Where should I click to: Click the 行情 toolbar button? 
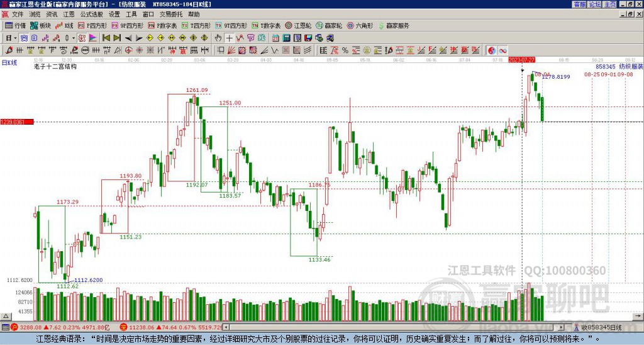[x=15, y=25]
